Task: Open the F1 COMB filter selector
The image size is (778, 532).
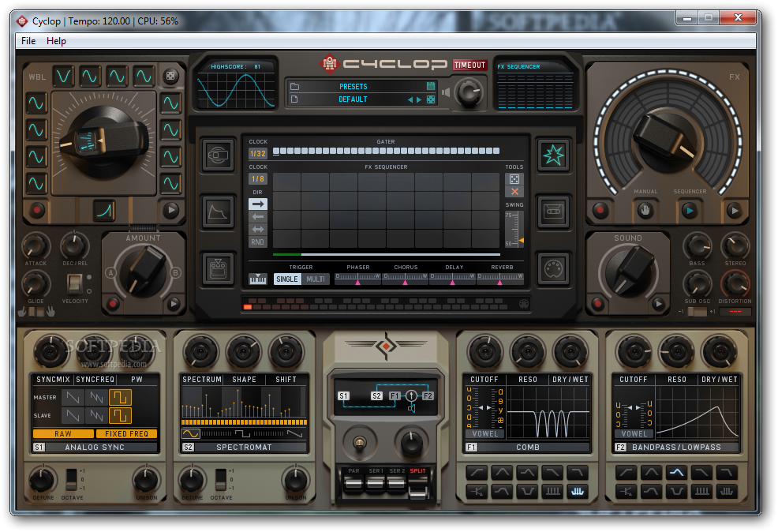Action: coord(527,447)
